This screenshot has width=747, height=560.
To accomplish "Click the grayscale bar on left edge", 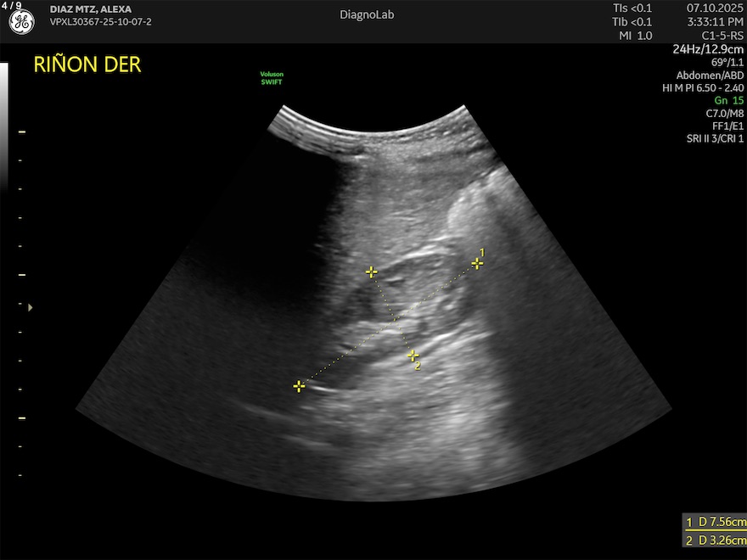I will (x=3, y=127).
